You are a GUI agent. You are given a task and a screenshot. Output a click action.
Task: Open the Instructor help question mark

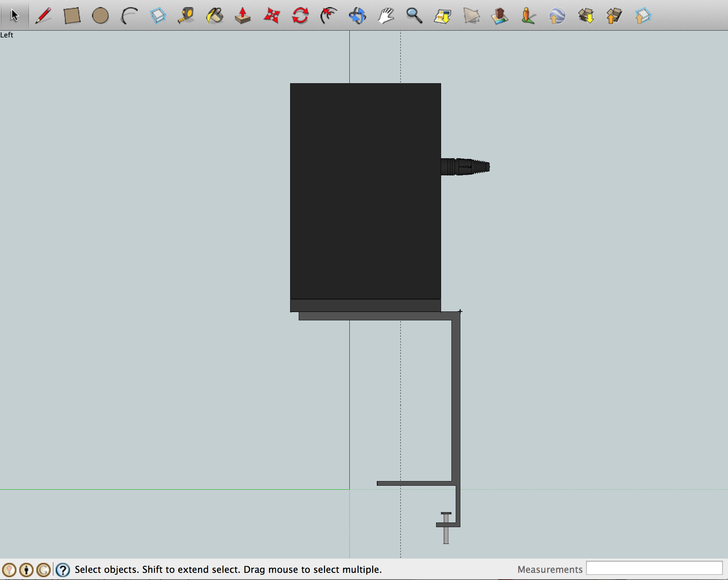pyautogui.click(x=62, y=570)
